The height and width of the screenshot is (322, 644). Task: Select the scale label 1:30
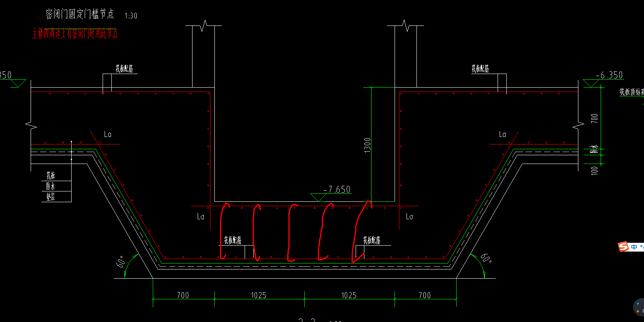click(x=131, y=16)
